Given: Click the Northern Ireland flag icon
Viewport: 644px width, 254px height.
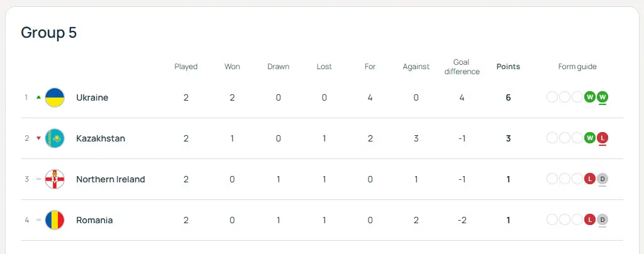Looking at the screenshot, I should pos(55,179).
